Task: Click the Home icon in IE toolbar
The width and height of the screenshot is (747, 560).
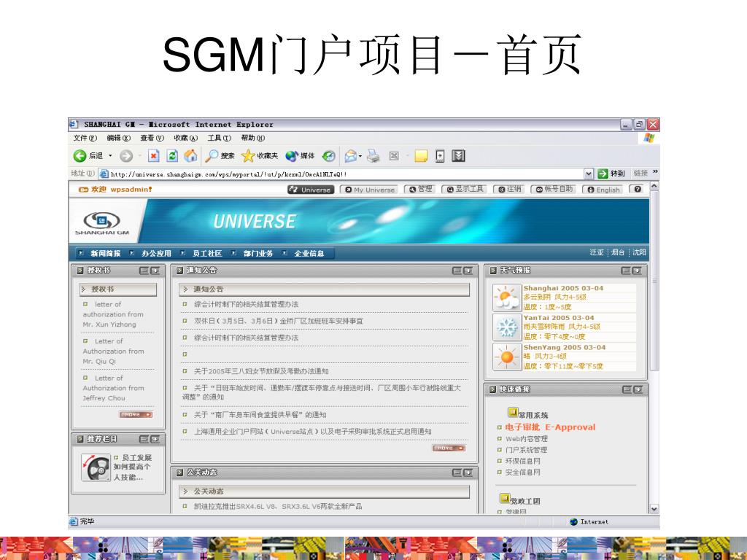Action: point(190,156)
